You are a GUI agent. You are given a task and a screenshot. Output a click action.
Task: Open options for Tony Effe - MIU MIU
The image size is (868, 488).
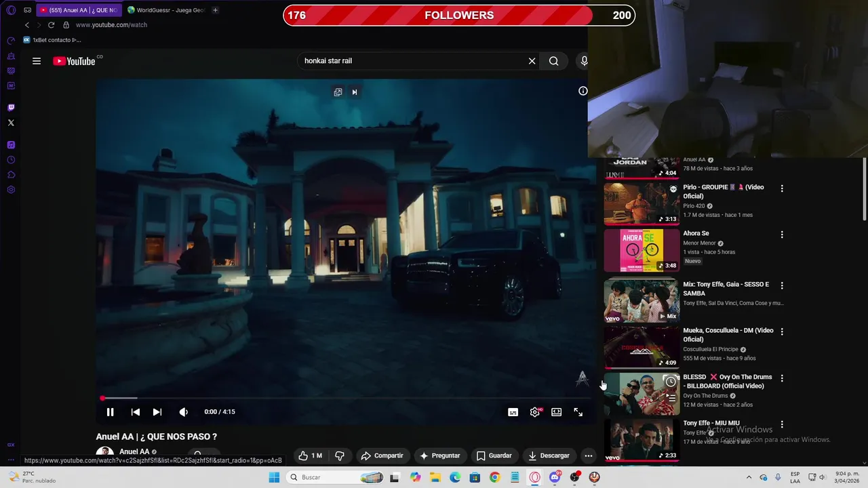[782, 424]
